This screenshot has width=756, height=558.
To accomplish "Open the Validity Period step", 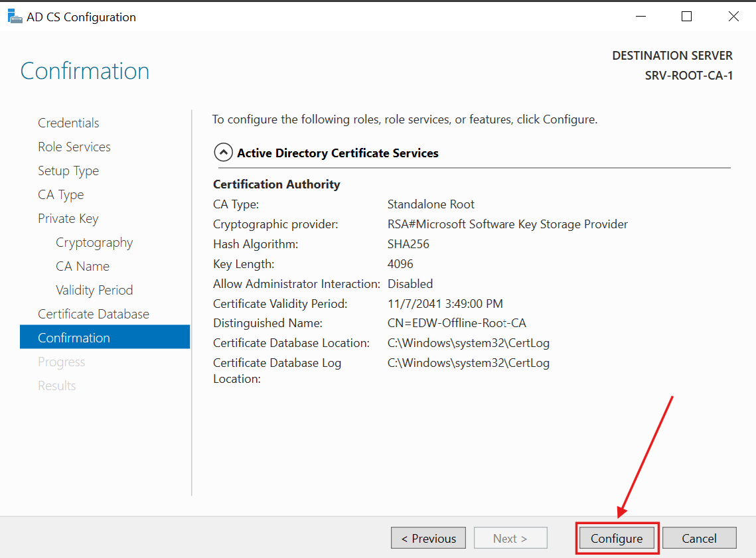I will point(94,290).
